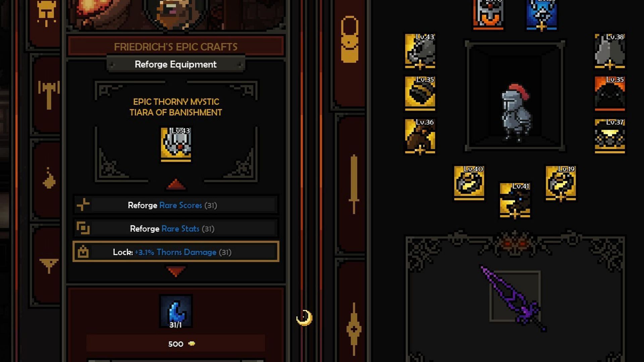Choose Reforge Rare Stats option
Screen dimensions: 644x362
click(176, 229)
